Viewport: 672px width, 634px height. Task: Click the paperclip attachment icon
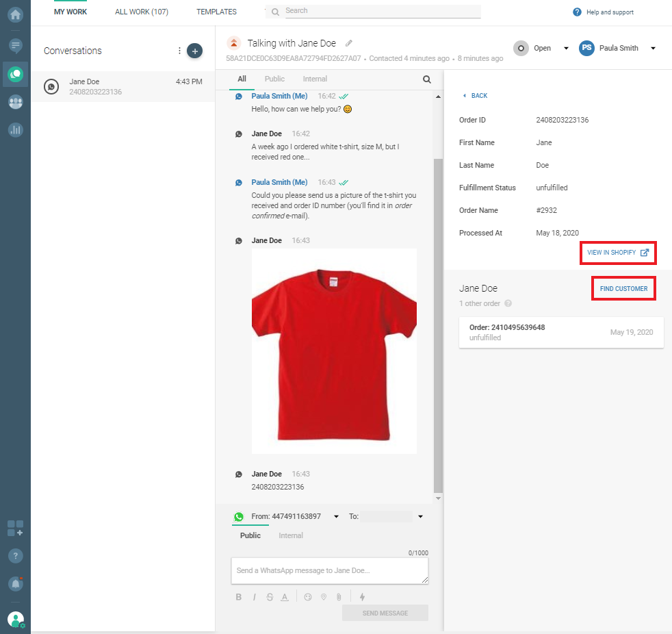tap(338, 597)
